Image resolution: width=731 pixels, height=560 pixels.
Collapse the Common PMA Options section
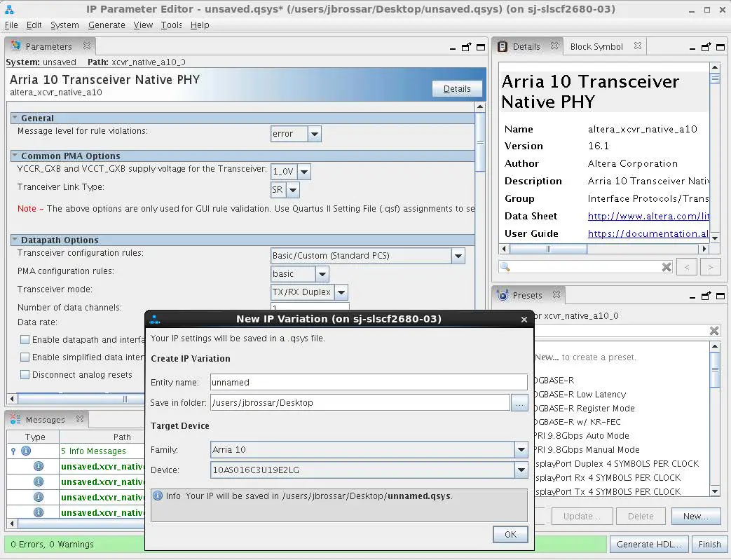point(15,156)
